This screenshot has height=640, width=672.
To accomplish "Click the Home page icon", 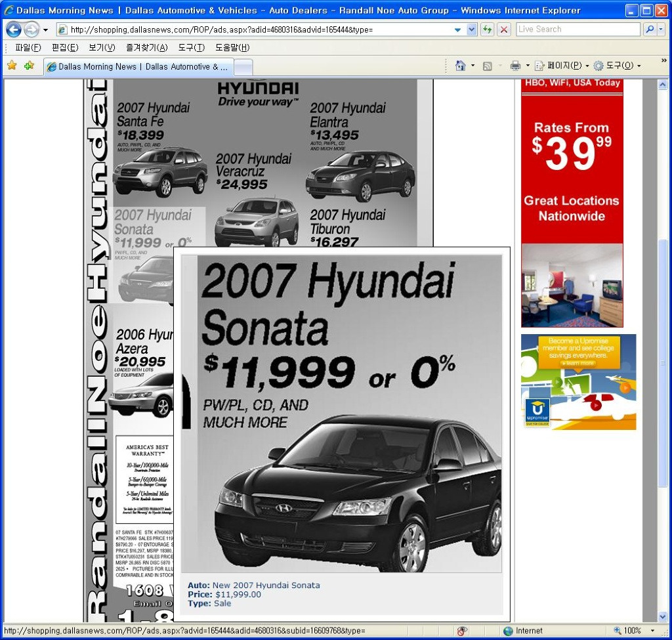I will click(x=461, y=66).
